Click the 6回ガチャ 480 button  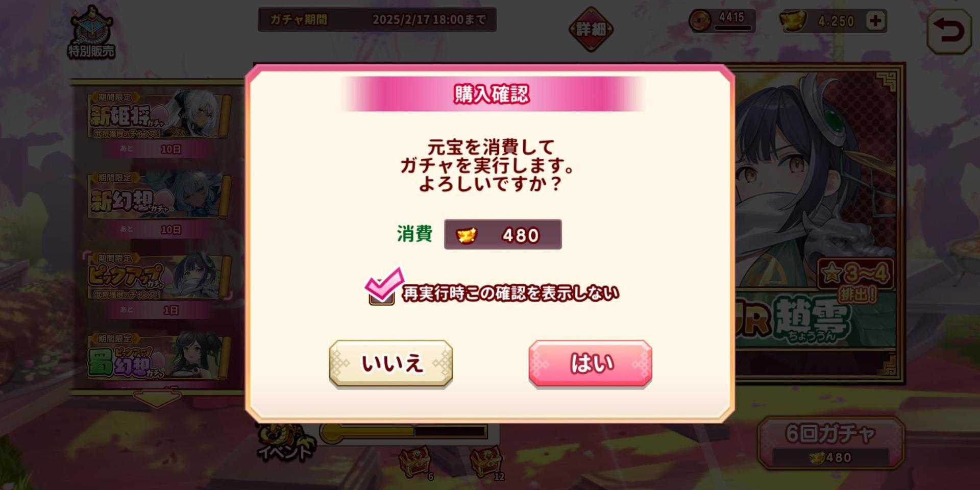click(831, 443)
